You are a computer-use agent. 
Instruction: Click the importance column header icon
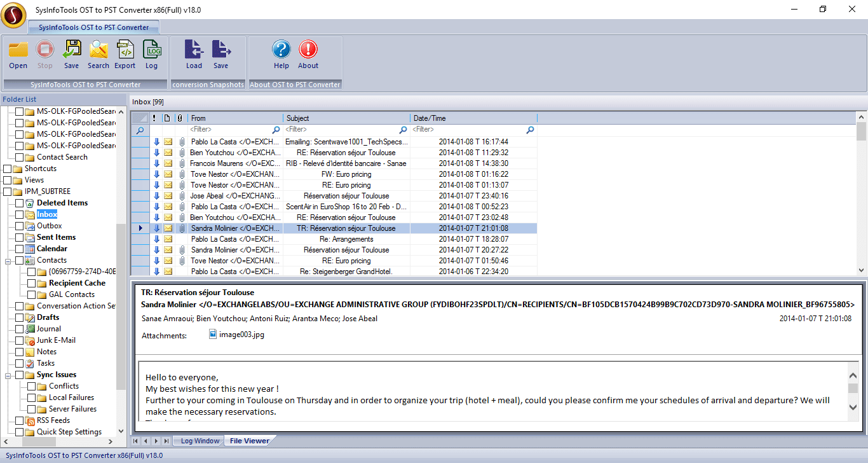(x=154, y=118)
